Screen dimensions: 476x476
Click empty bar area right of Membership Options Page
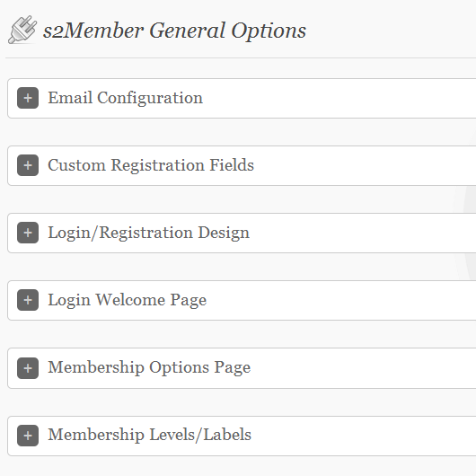364,368
